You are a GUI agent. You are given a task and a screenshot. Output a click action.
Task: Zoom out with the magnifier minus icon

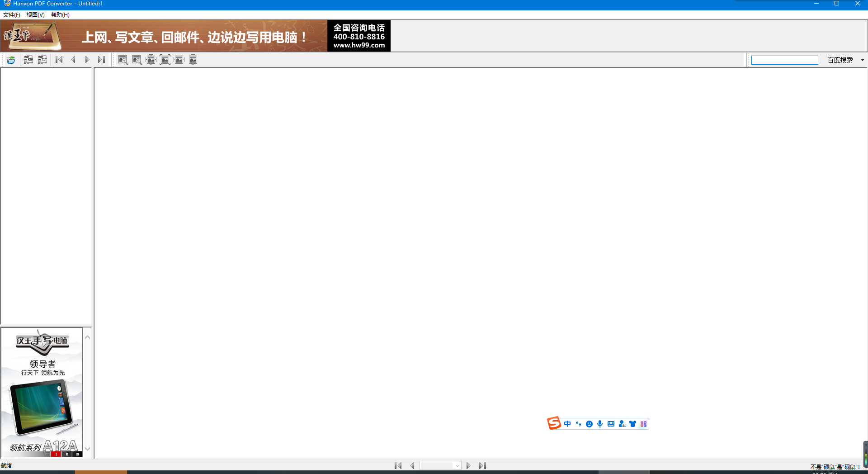pos(137,60)
